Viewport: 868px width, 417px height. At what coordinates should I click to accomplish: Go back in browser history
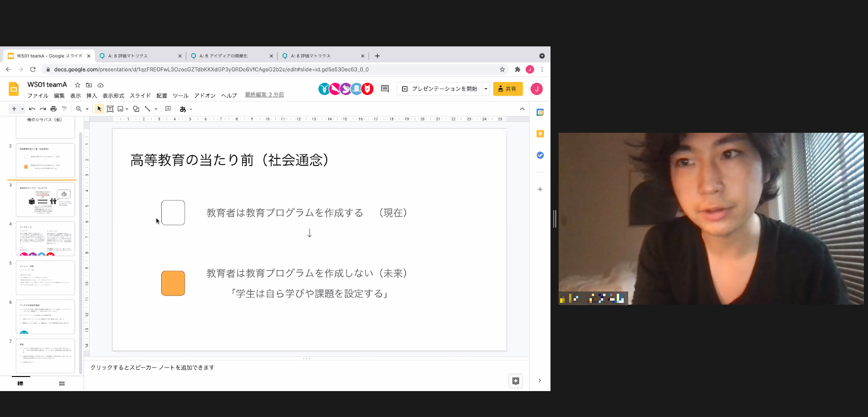coord(8,70)
